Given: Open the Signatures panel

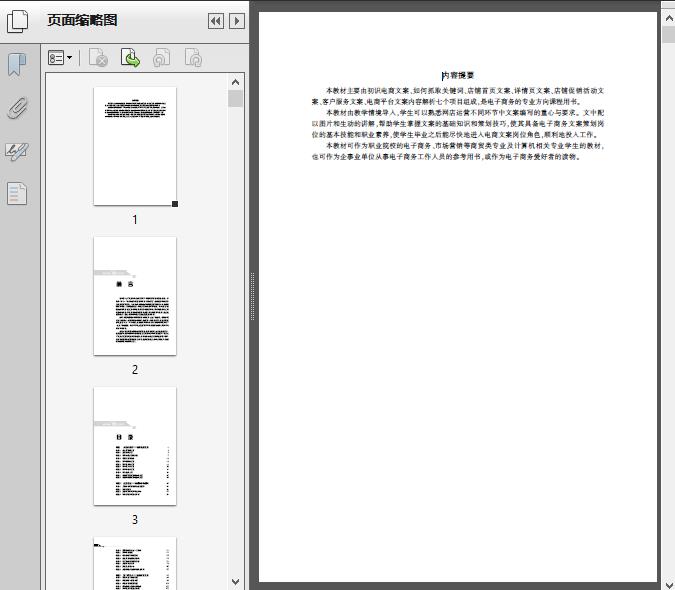Looking at the screenshot, I should [x=17, y=151].
